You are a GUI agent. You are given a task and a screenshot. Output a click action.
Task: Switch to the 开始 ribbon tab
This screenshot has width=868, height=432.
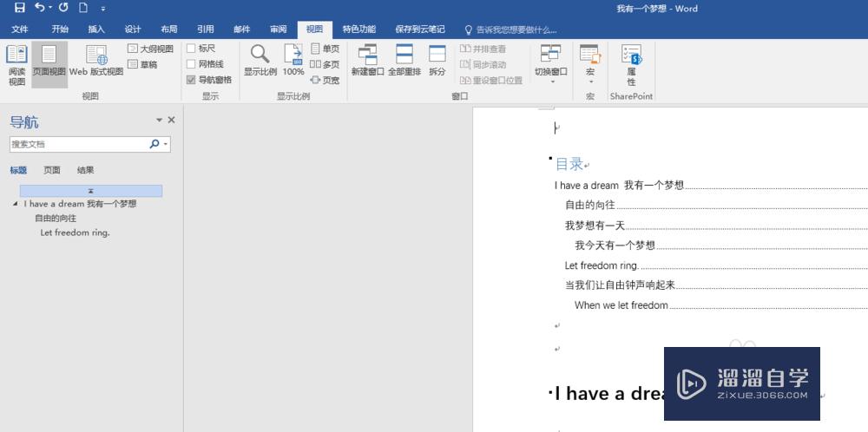pos(60,29)
